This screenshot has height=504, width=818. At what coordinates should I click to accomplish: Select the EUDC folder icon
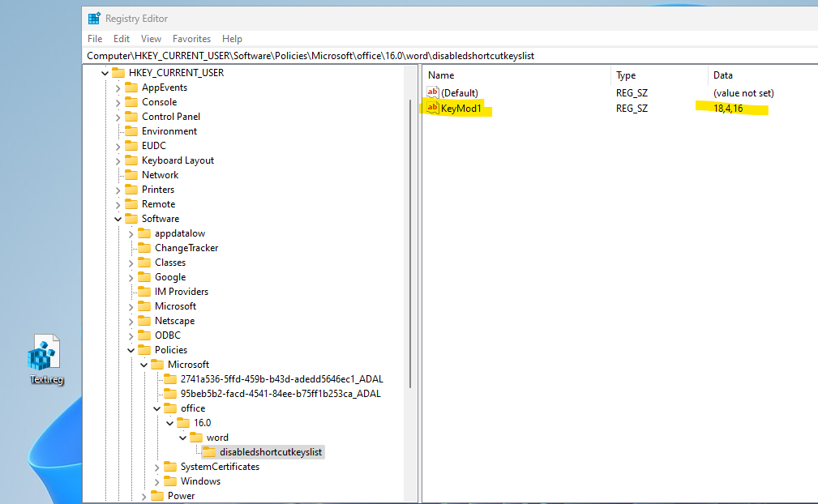pyautogui.click(x=131, y=145)
